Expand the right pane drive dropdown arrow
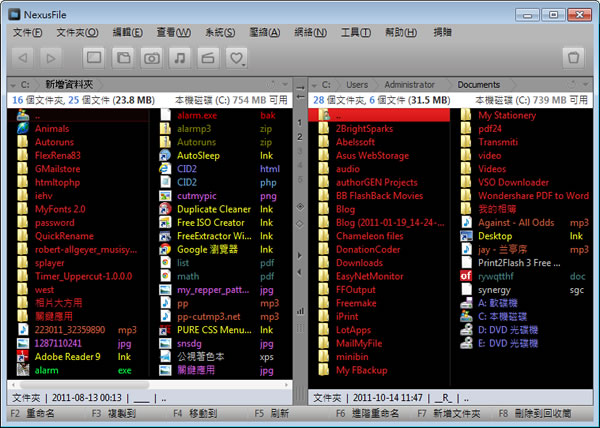 pyautogui.click(x=315, y=86)
